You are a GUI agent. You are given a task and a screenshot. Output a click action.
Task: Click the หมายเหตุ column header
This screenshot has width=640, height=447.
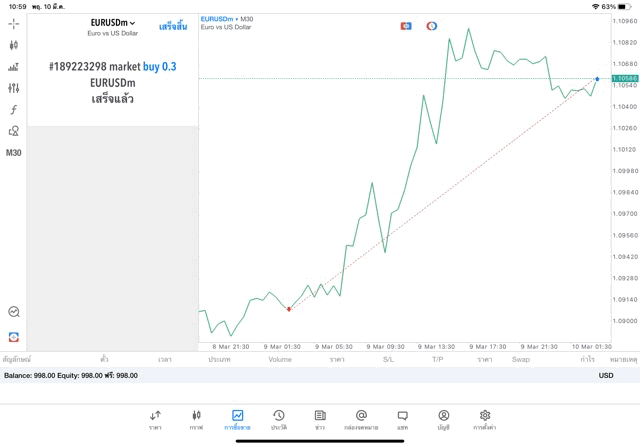click(623, 360)
